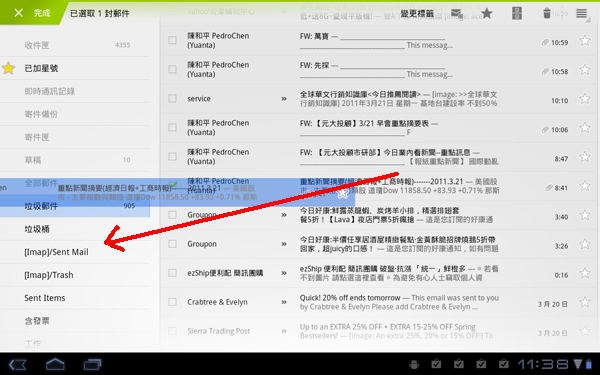This screenshot has height=375, width=600.
Task: Check the first Groupon email (3:40) checkbox
Action: tap(173, 215)
